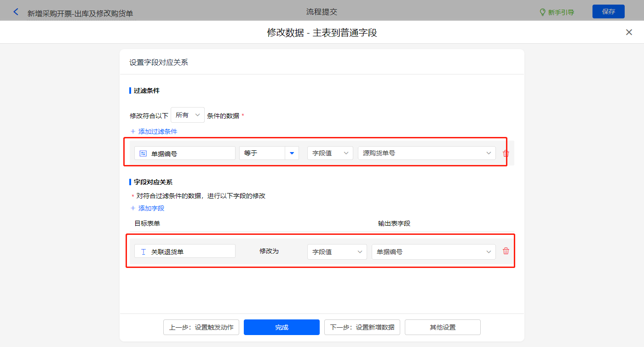The height and width of the screenshot is (347, 644).
Task: Go to 上一步：设置触发动作
Action: 201,327
